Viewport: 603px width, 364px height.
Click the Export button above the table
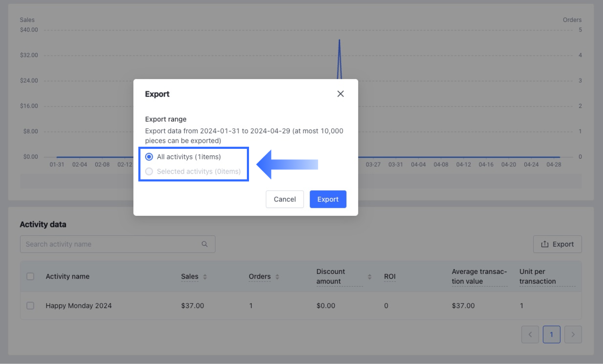pyautogui.click(x=557, y=244)
